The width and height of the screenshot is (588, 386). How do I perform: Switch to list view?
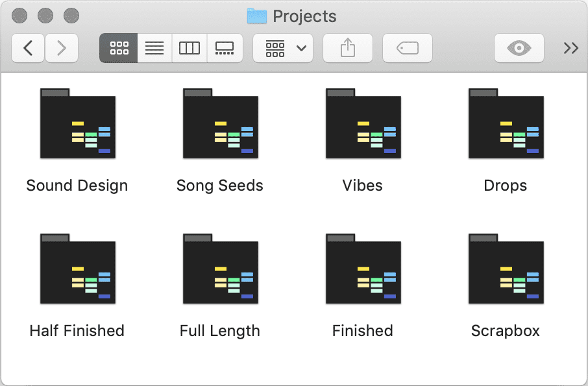[154, 48]
